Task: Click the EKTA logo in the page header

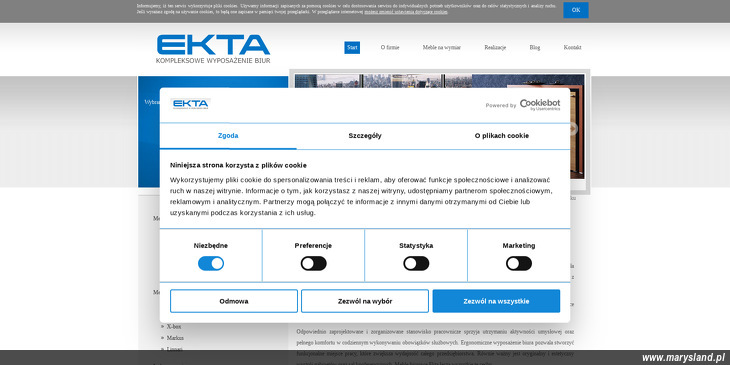Action: tap(213, 48)
